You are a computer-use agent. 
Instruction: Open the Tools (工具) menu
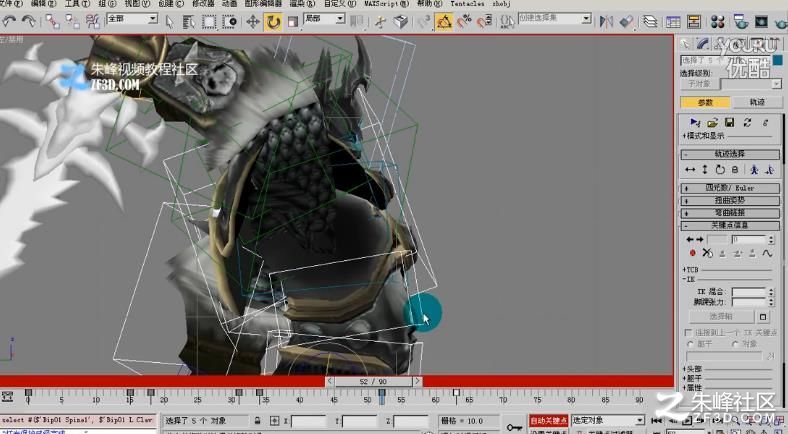tap(77, 4)
